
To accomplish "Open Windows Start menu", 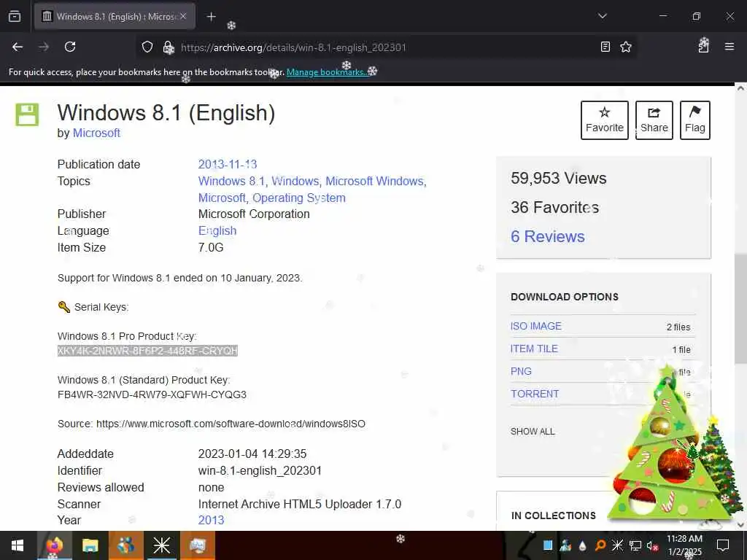I will coord(18,545).
